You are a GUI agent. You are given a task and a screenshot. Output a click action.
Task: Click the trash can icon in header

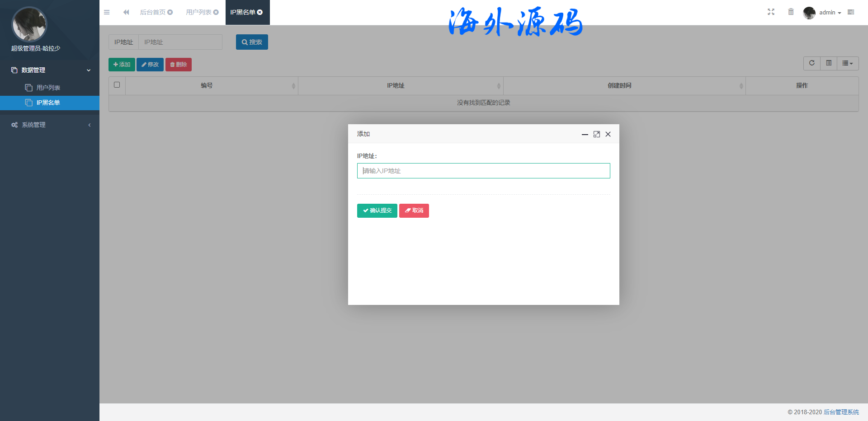(x=791, y=12)
